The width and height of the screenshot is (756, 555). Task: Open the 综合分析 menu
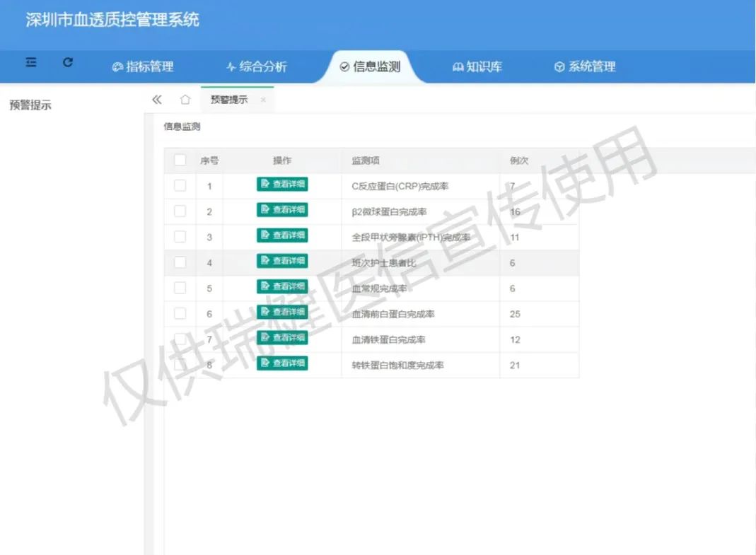click(257, 66)
